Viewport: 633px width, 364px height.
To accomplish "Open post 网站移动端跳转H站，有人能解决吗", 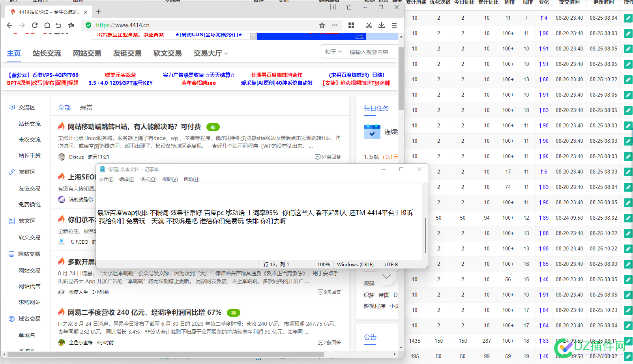I will [x=134, y=127].
